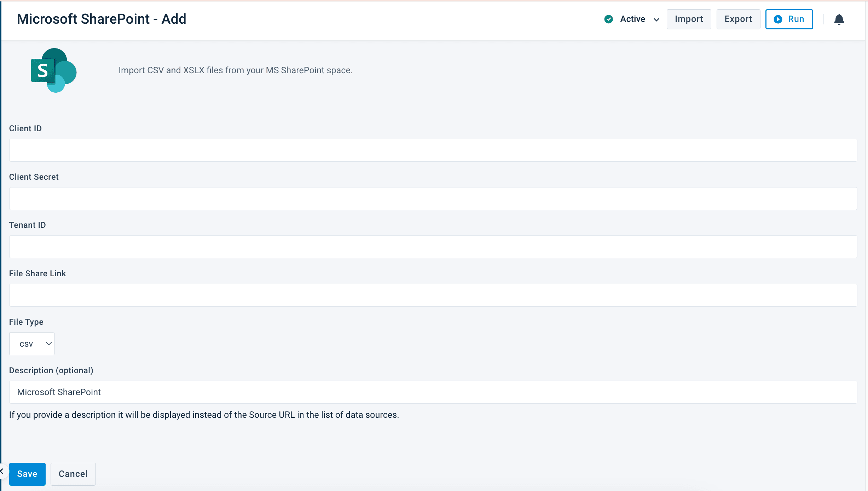Click the Run button
Image resolution: width=868 pixels, height=491 pixels.
coord(789,19)
